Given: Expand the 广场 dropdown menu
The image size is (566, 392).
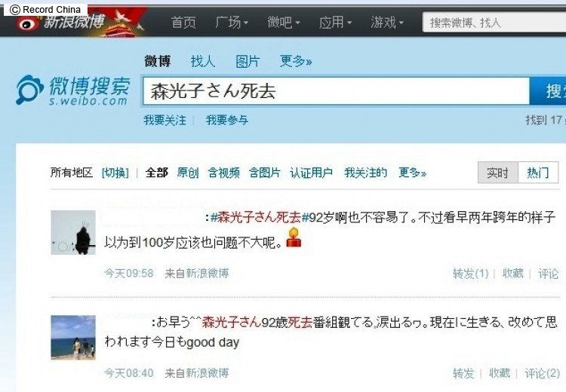Looking at the screenshot, I should [x=232, y=23].
